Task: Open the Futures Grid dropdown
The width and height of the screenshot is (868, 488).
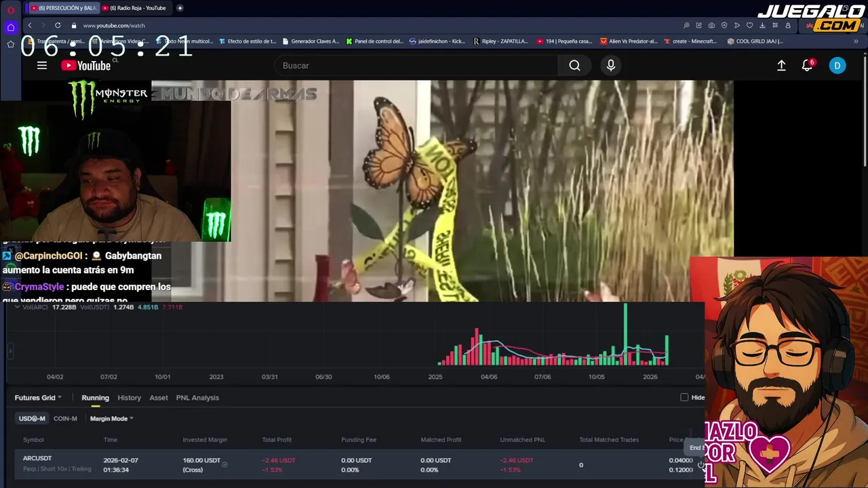Action: pos(38,398)
